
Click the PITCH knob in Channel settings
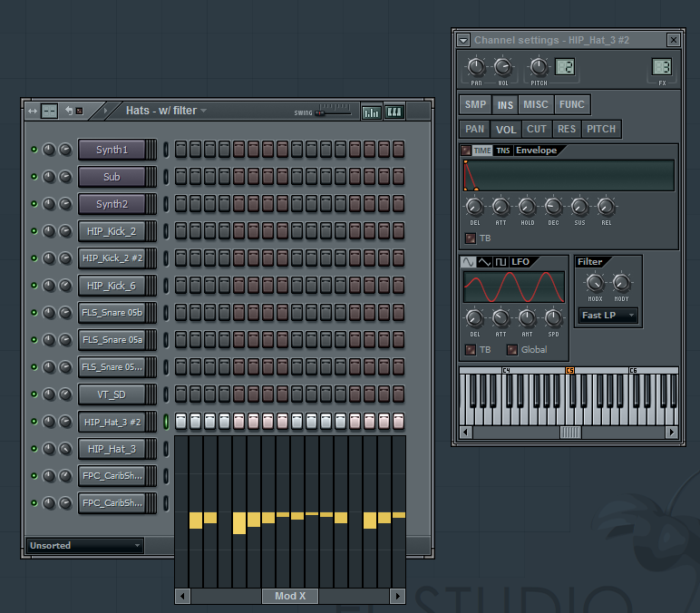point(539,67)
